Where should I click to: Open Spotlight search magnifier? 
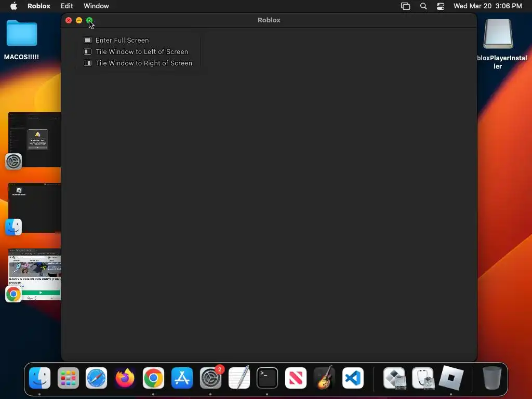[423, 6]
